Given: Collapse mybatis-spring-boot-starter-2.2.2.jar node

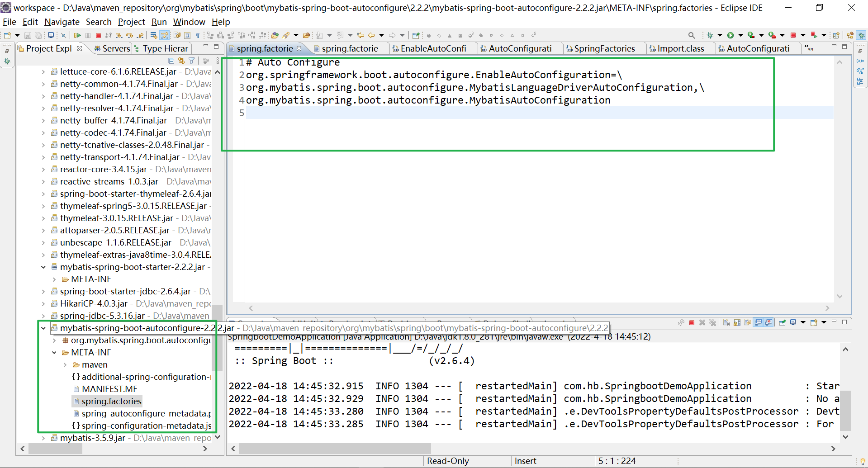Looking at the screenshot, I should pyautogui.click(x=43, y=267).
